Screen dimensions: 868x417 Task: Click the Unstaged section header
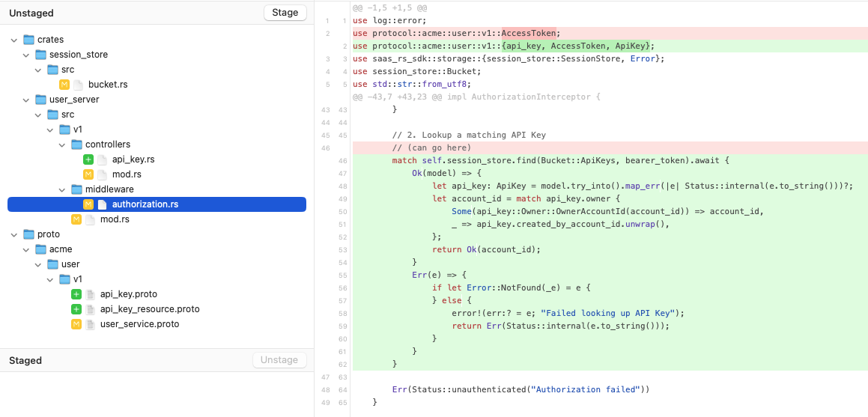pyautogui.click(x=31, y=13)
